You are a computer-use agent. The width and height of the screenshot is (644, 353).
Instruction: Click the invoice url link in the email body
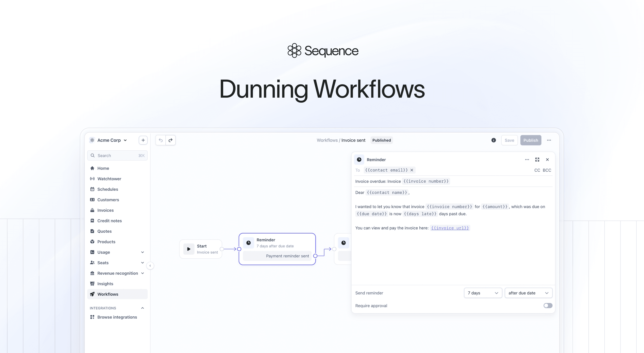(x=450, y=228)
